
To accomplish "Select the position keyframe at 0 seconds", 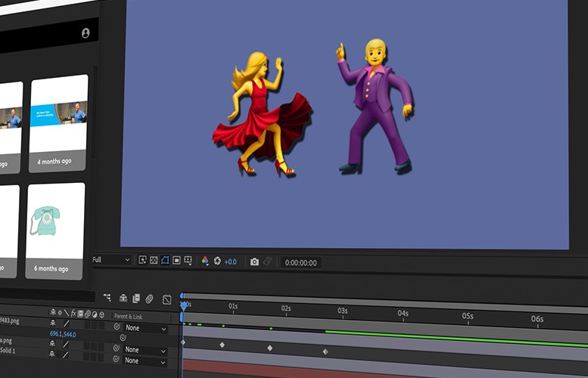I will click(x=183, y=342).
